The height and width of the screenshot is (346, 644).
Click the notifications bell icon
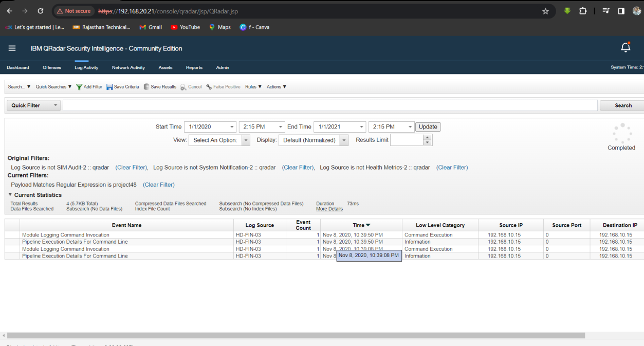tap(625, 48)
